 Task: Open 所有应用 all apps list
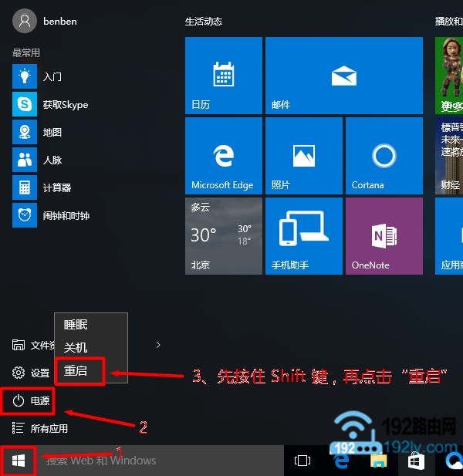tap(39, 428)
